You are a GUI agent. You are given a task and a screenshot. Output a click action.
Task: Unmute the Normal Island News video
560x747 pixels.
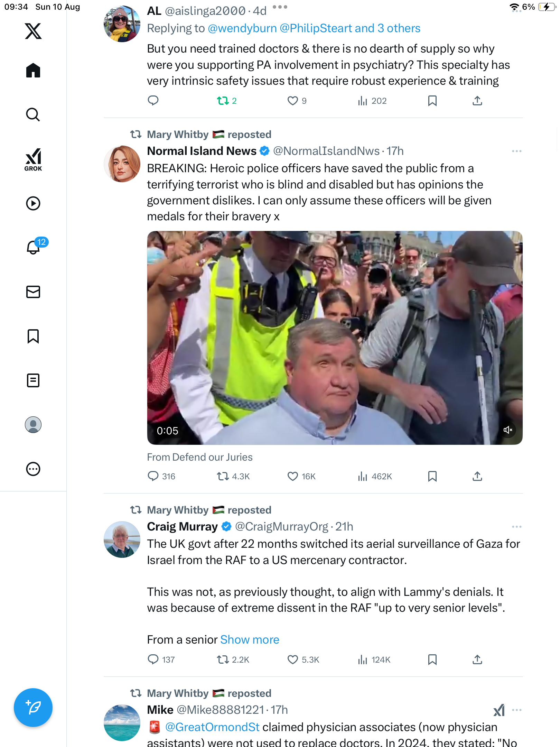508,430
